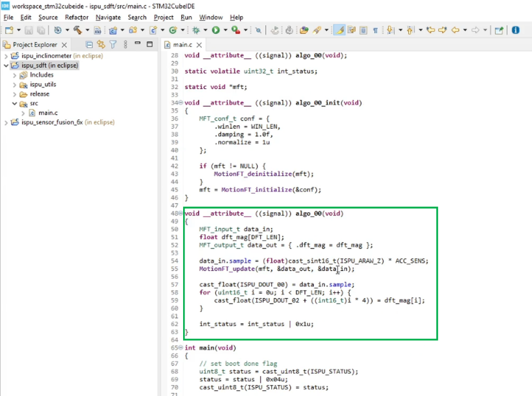Image resolution: width=532 pixels, height=396 pixels.
Task: Toggle Block Selection Mode icon
Action: coord(363,30)
